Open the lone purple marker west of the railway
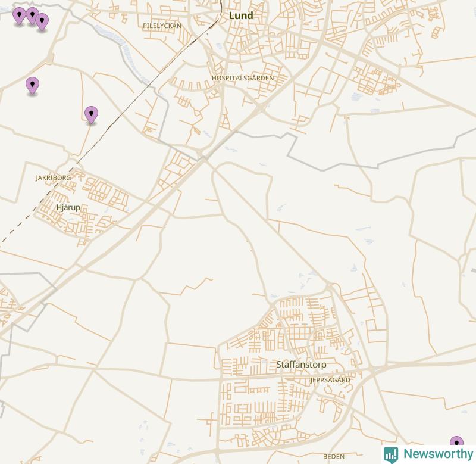The height and width of the screenshot is (464, 476). 32,85
